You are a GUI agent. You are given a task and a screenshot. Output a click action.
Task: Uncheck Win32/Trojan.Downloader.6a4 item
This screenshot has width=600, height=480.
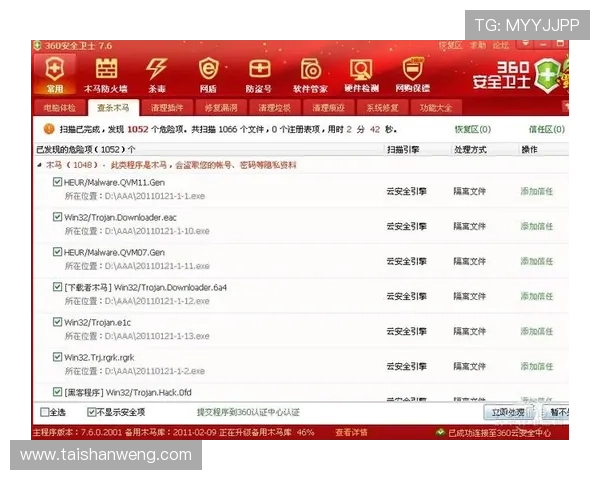57,287
